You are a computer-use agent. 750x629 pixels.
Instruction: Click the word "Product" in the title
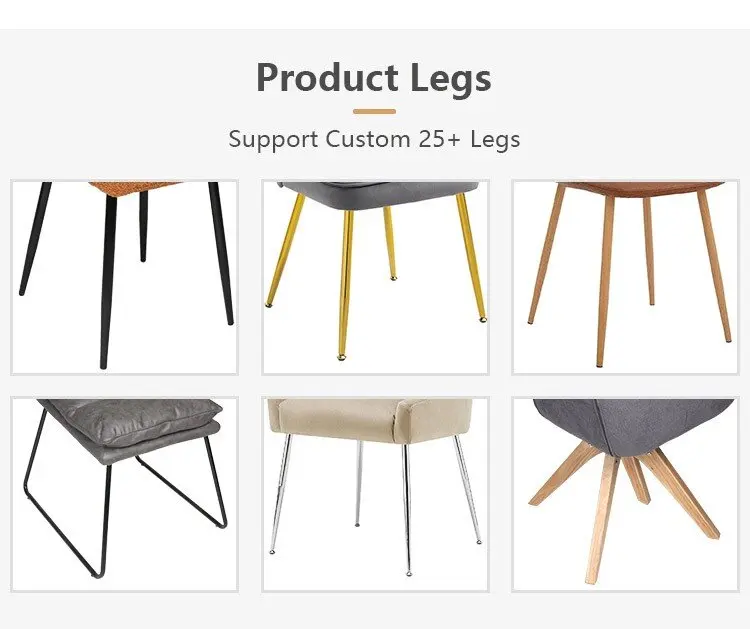pyautogui.click(x=327, y=77)
